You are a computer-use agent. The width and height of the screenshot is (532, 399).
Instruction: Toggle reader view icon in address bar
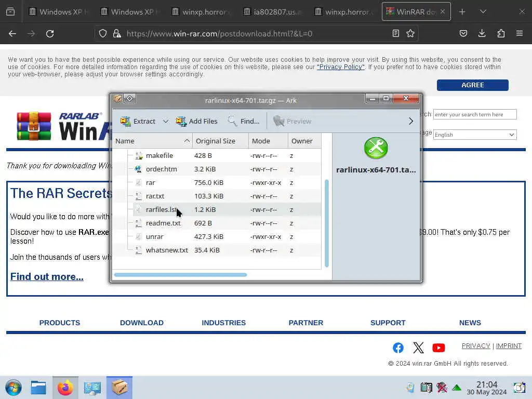395,33
